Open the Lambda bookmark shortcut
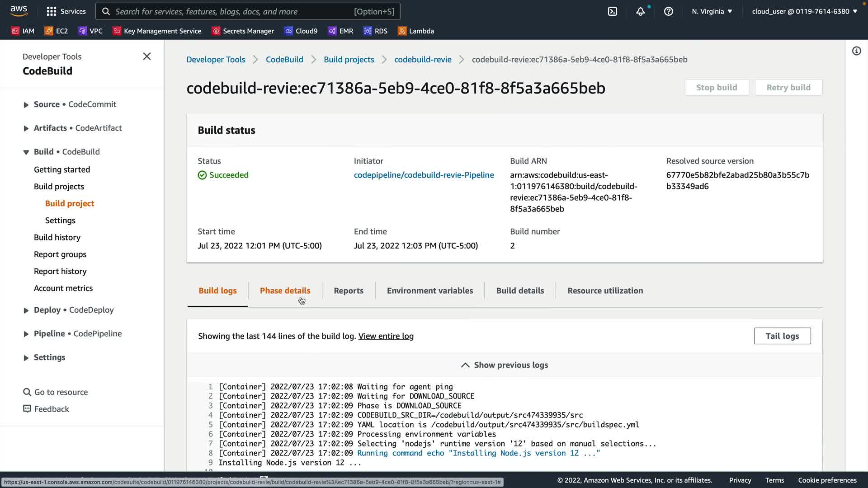Image resolution: width=868 pixels, height=488 pixels. (x=416, y=31)
